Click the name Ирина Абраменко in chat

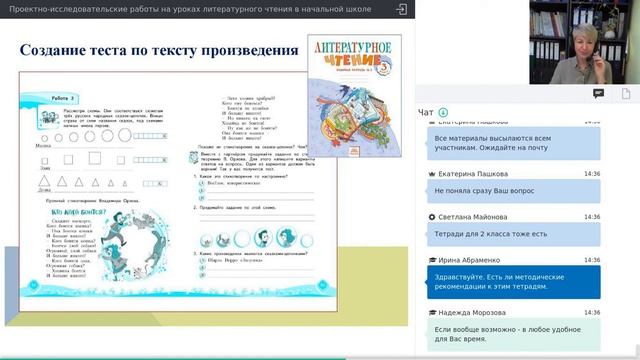point(469,260)
